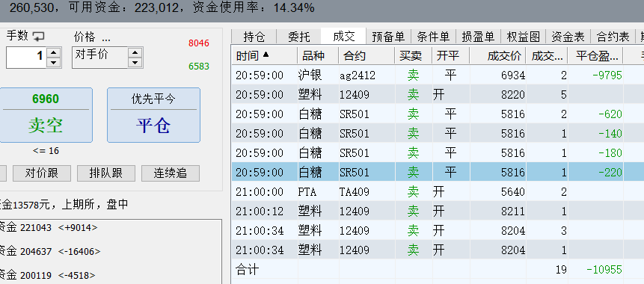This screenshot has height=284, width=644.
Task: Click the 连续追 button
Action: tap(171, 173)
